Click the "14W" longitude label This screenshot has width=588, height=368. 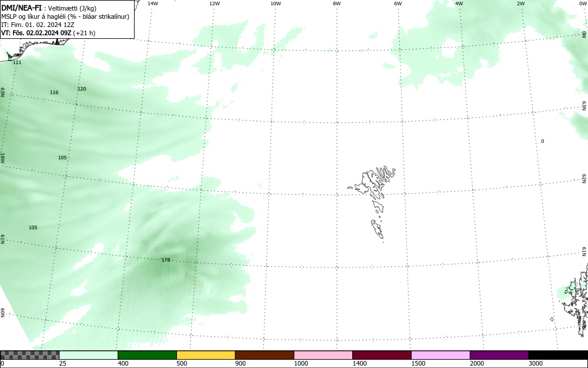[x=153, y=4]
